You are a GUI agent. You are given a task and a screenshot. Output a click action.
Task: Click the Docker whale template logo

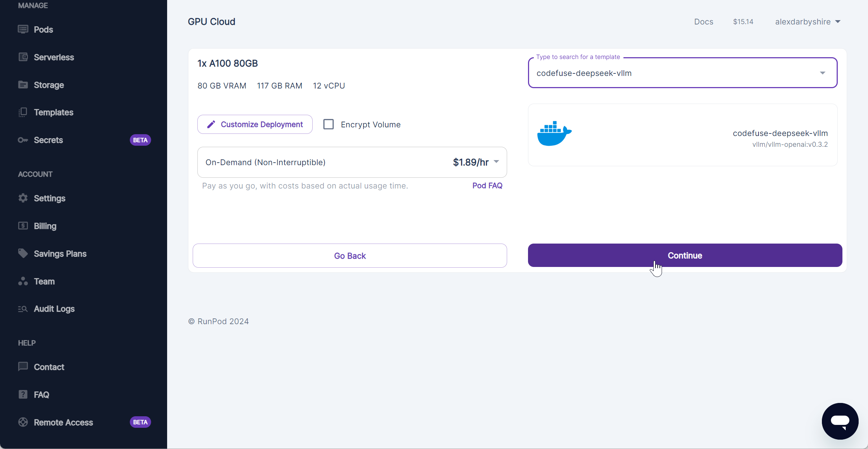[554, 133]
